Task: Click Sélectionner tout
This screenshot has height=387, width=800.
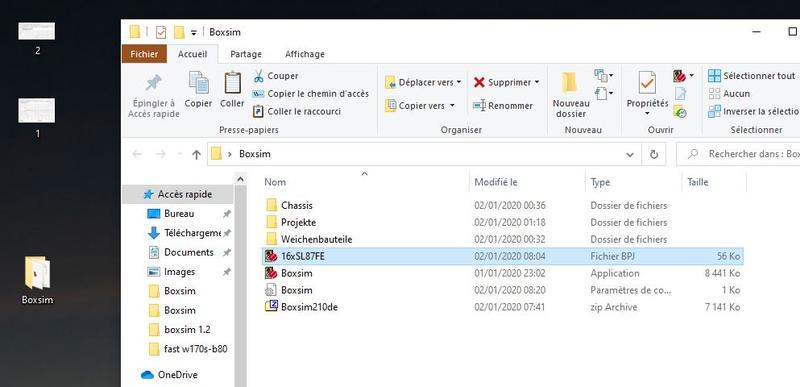Action: click(752, 76)
